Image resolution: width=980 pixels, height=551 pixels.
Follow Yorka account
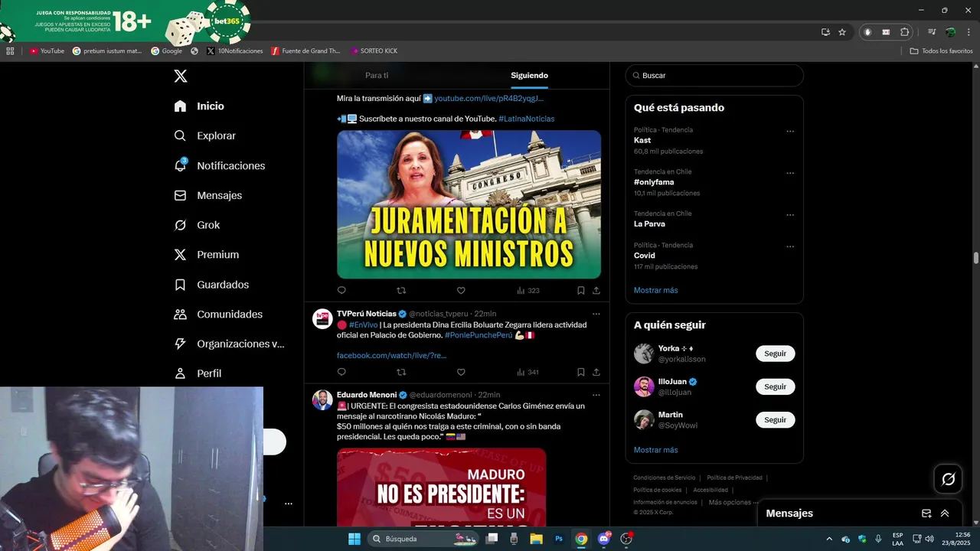(776, 354)
